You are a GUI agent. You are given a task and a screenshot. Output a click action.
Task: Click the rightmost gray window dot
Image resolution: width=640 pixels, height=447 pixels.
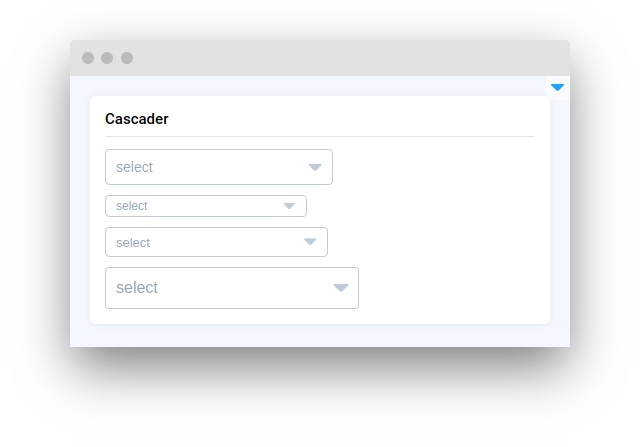pyautogui.click(x=127, y=58)
